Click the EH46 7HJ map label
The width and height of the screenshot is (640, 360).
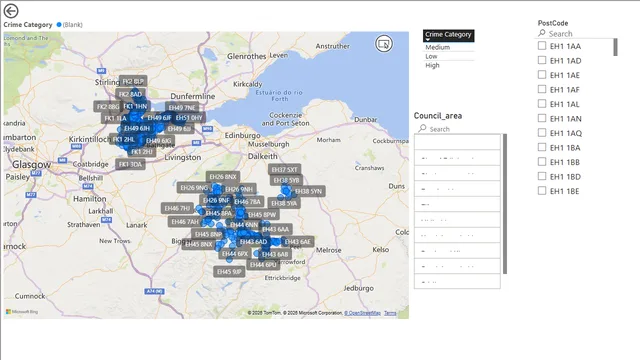(x=177, y=208)
